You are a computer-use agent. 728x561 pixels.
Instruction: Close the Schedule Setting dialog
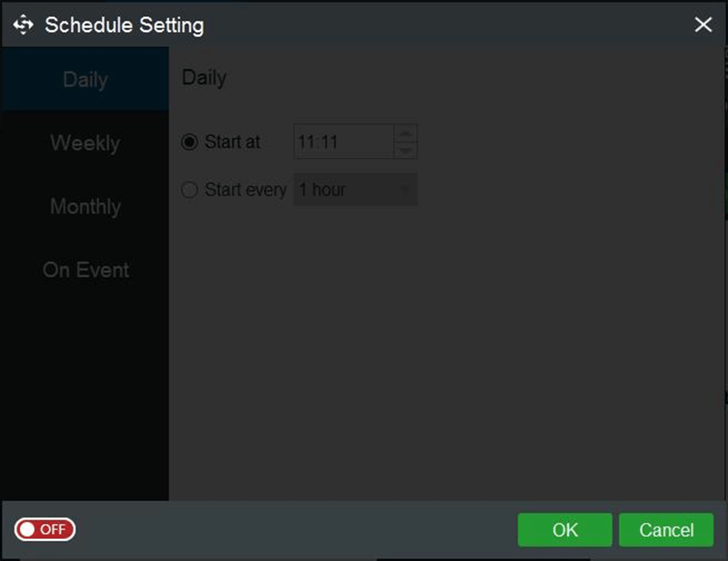pyautogui.click(x=703, y=25)
